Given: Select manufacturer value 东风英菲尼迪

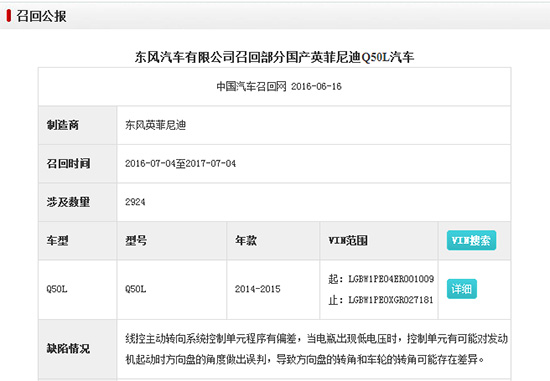Looking at the screenshot, I should click(155, 125).
